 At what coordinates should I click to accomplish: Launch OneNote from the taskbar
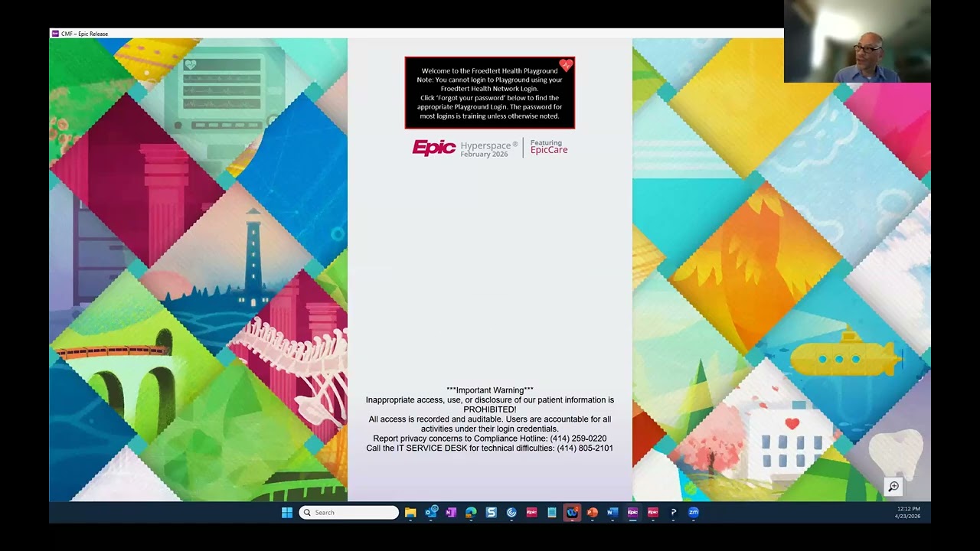451,513
